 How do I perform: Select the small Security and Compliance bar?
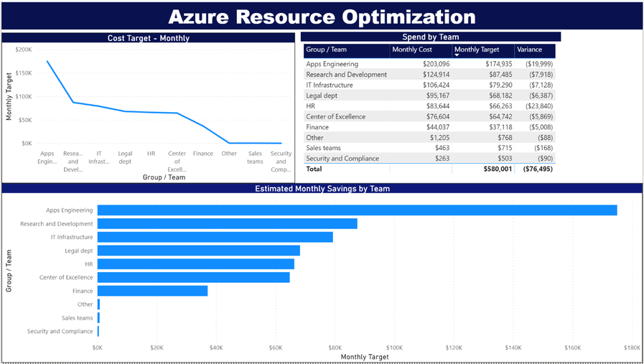point(98,331)
